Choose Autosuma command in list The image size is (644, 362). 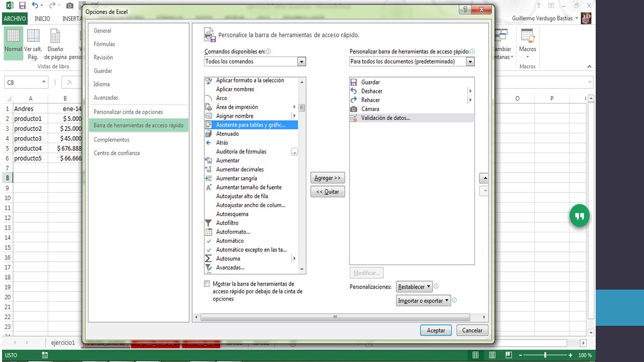click(251, 258)
